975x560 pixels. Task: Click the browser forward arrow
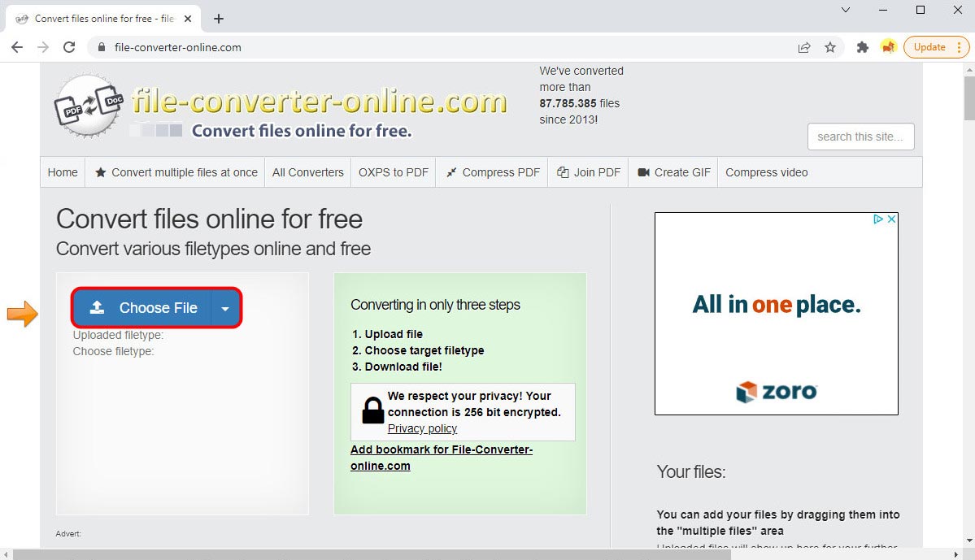pyautogui.click(x=43, y=47)
